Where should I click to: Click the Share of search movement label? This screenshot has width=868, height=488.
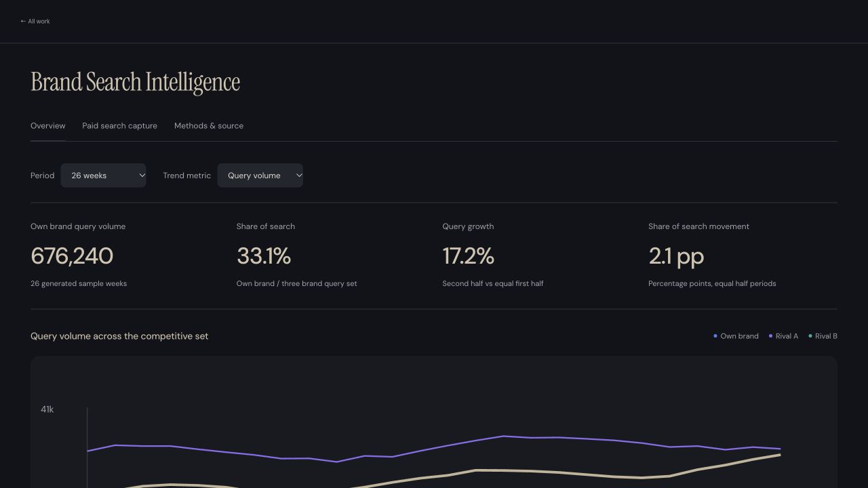tap(698, 226)
